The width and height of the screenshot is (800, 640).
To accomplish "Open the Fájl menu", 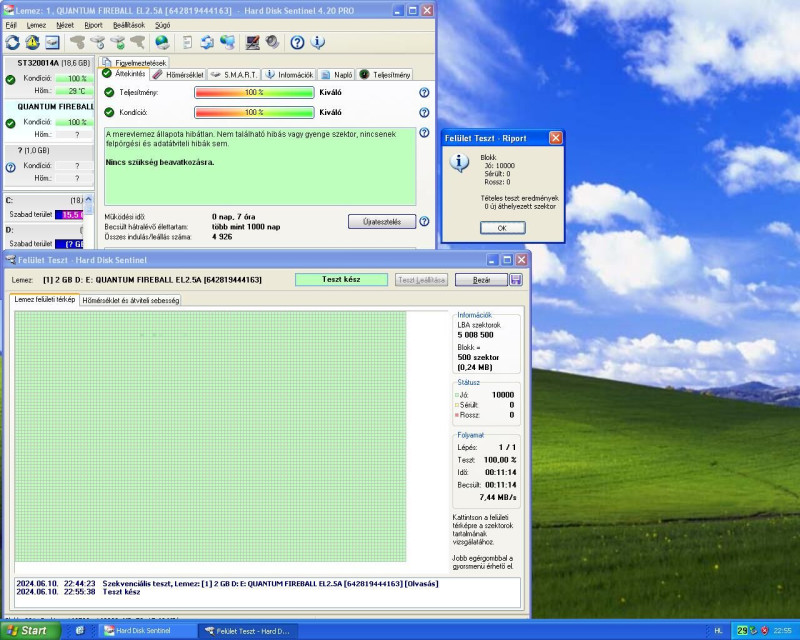I will [x=11, y=25].
